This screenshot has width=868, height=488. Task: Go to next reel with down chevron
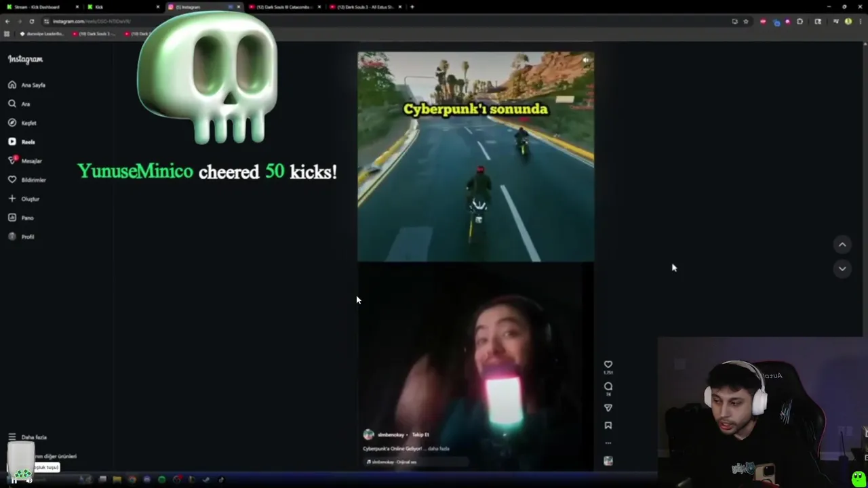pyautogui.click(x=842, y=268)
